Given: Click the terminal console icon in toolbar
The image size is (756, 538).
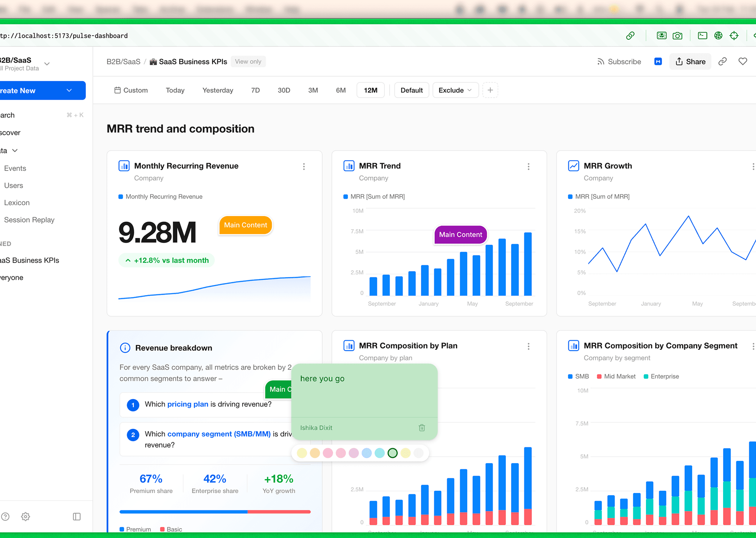Looking at the screenshot, I should coord(702,36).
